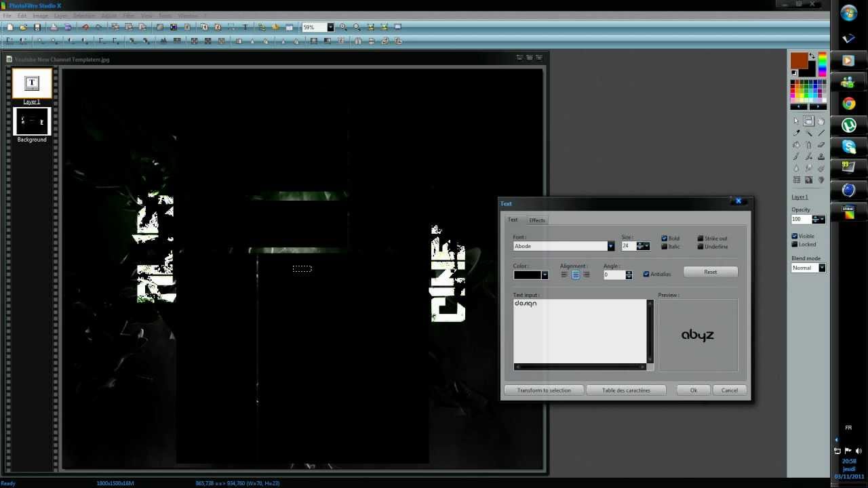Select the eraser tool in palette
This screenshot has width=868, height=488.
pyautogui.click(x=821, y=145)
